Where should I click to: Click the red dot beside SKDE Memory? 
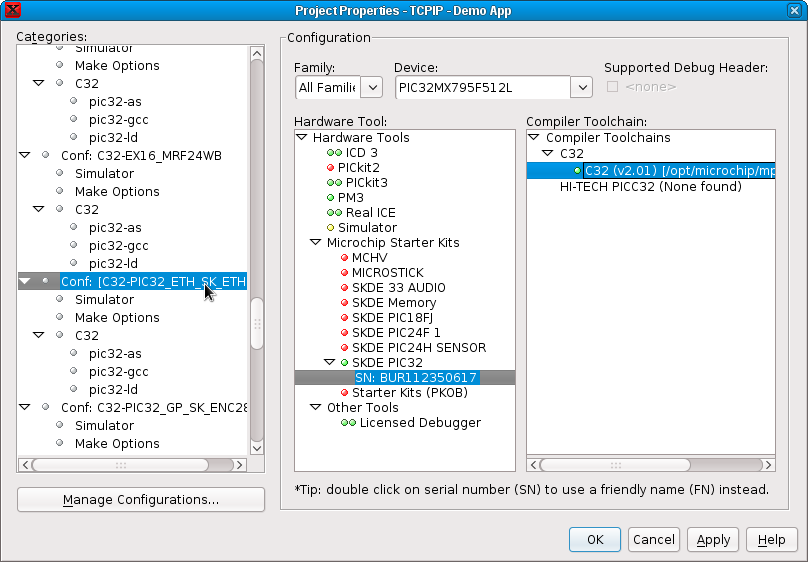click(x=345, y=302)
